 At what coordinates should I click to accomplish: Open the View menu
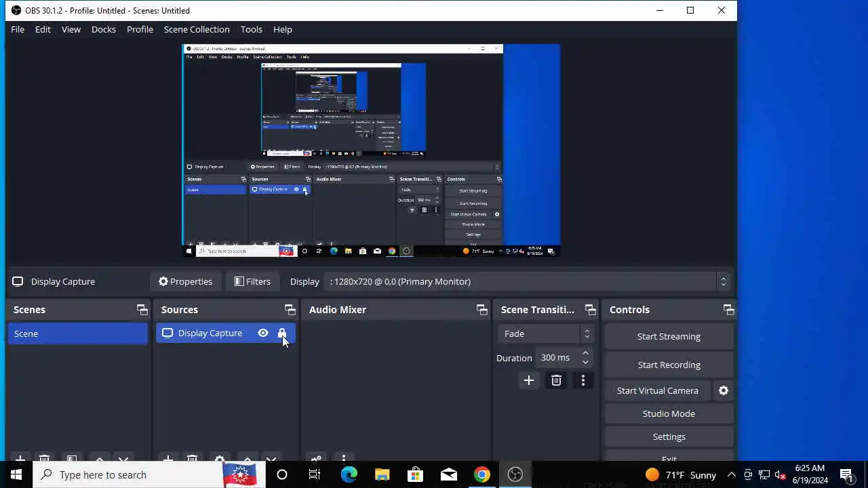(x=71, y=29)
